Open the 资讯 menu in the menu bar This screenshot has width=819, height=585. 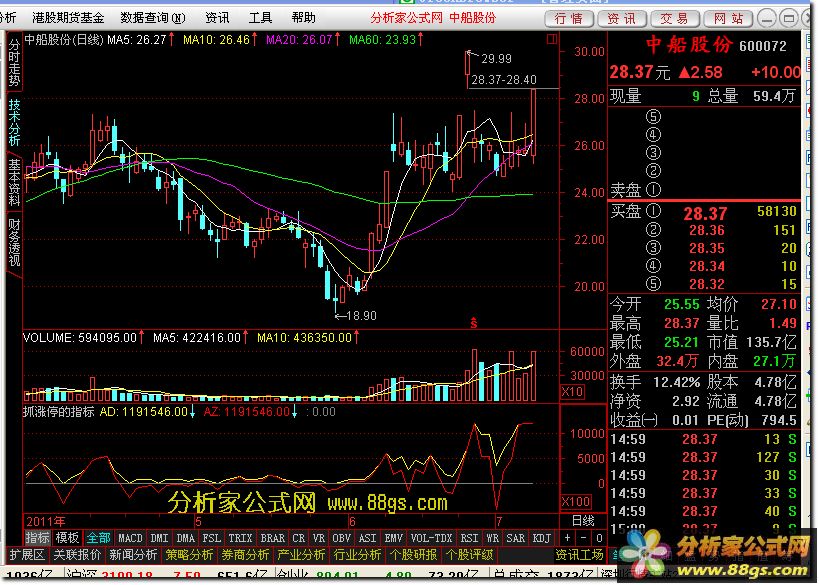coord(217,18)
